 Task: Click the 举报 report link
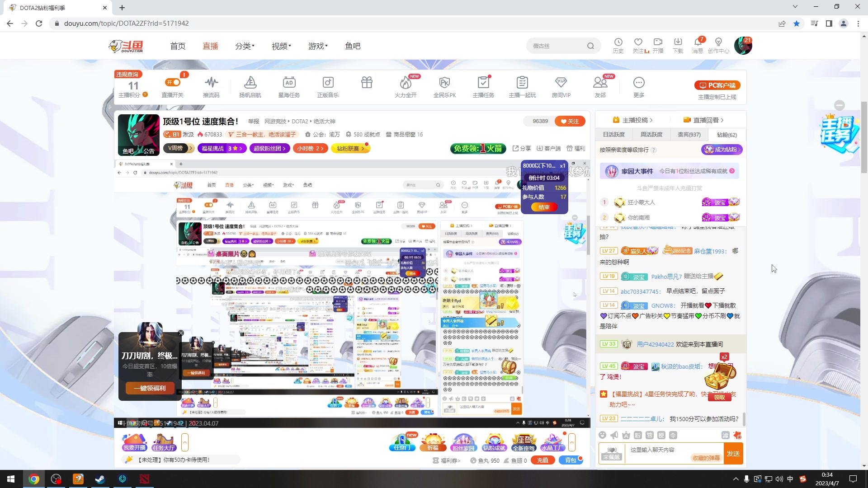pyautogui.click(x=254, y=122)
